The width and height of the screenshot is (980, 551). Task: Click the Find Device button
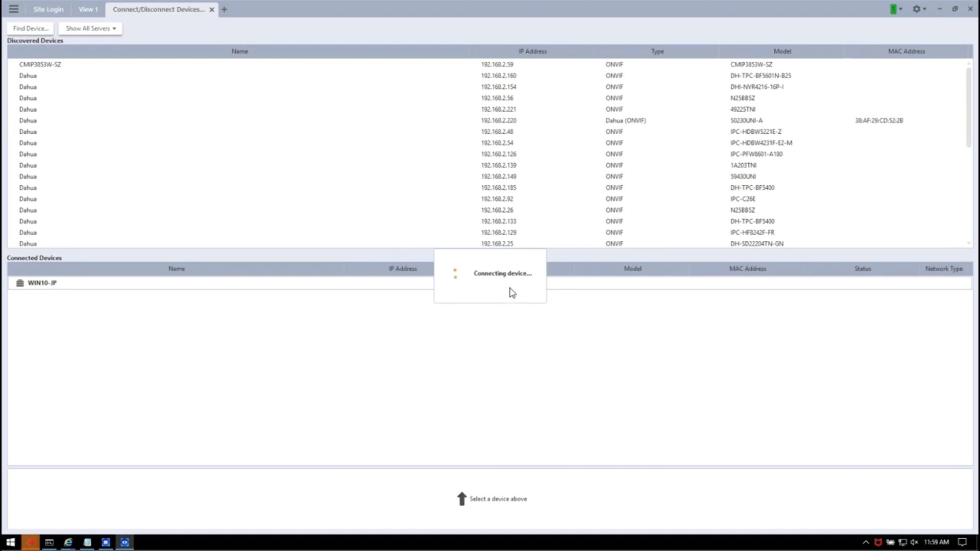pos(31,29)
